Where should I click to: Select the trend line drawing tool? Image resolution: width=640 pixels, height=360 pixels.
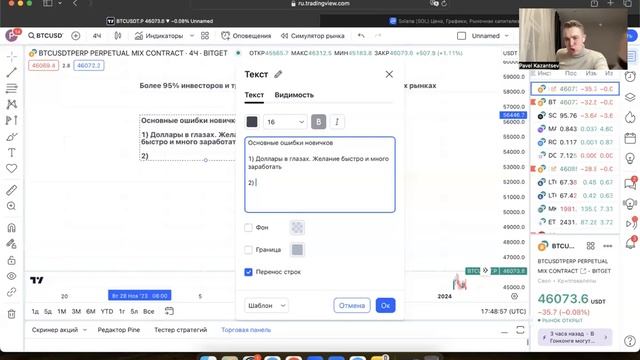11,73
